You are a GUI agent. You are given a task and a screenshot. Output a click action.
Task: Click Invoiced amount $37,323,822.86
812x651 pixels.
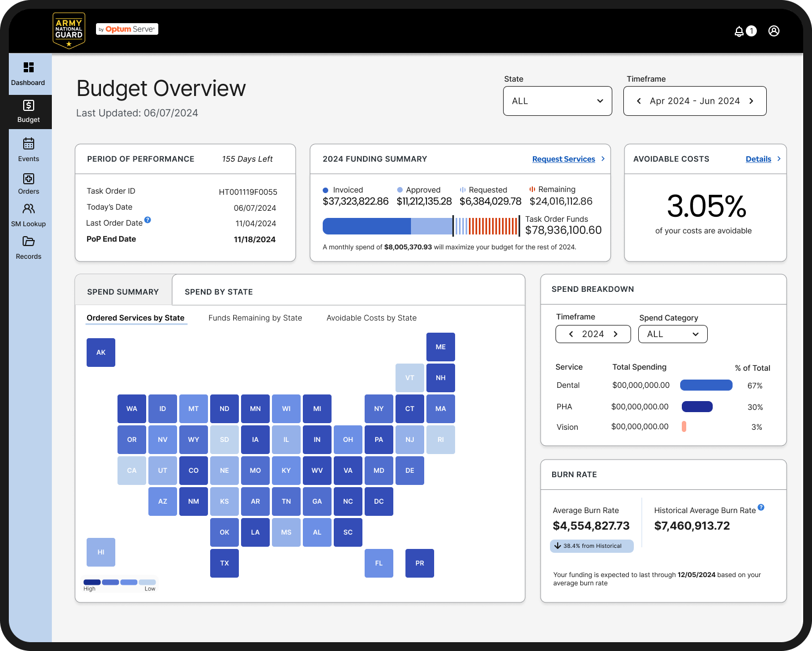click(356, 201)
